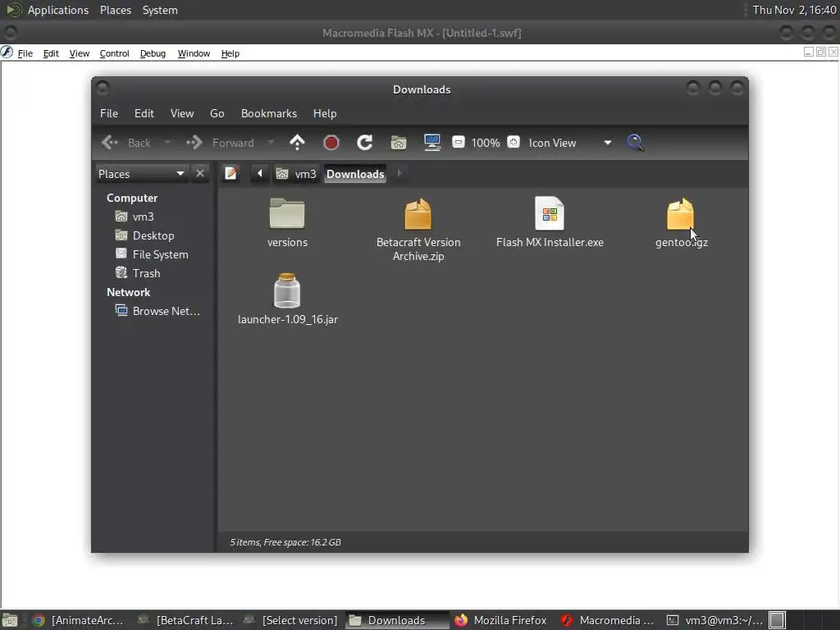Click the Flash MX app icon in menu bar
The height and width of the screenshot is (630, 840).
(x=7, y=52)
